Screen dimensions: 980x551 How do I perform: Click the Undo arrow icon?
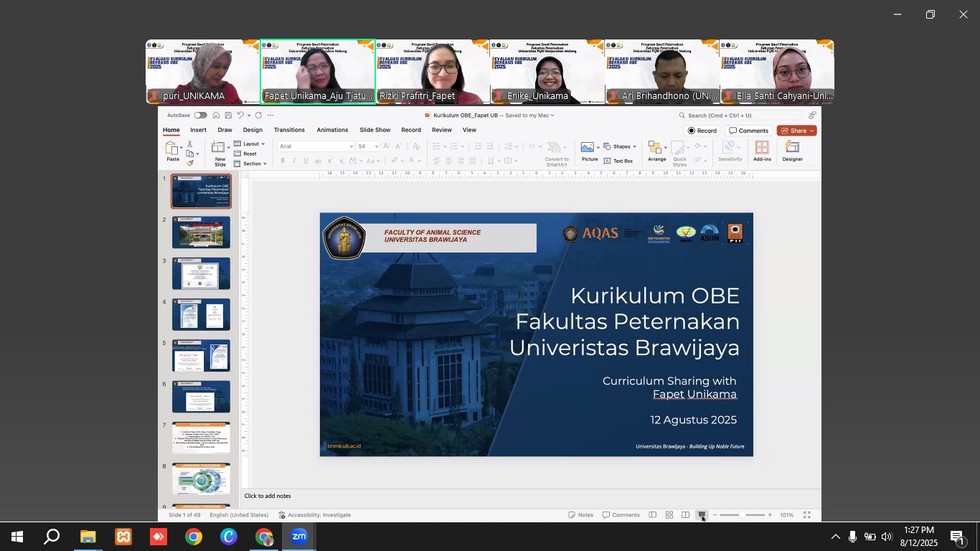click(241, 116)
